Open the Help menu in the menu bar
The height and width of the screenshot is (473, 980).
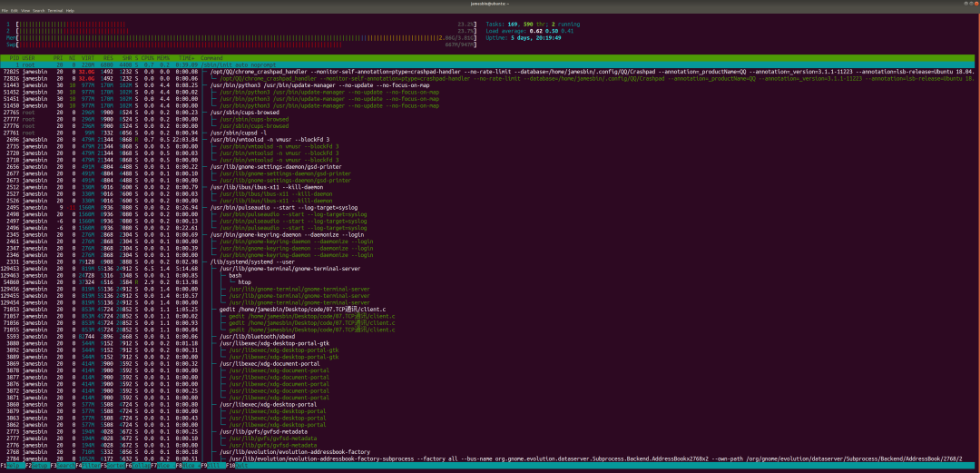70,11
